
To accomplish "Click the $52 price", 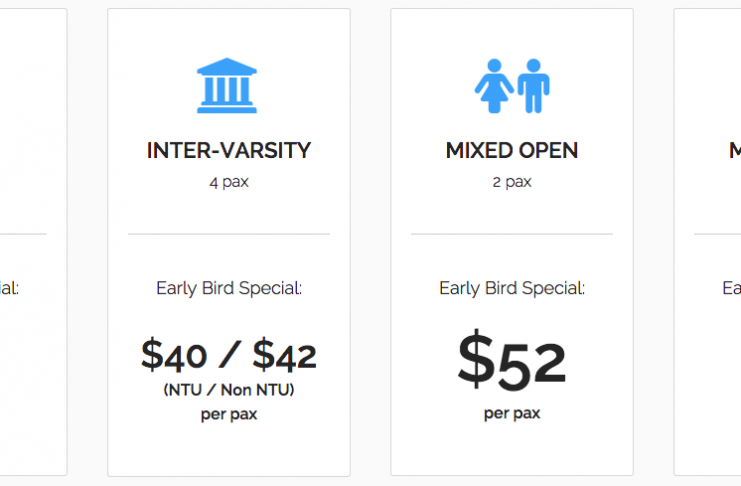I will coord(512,360).
